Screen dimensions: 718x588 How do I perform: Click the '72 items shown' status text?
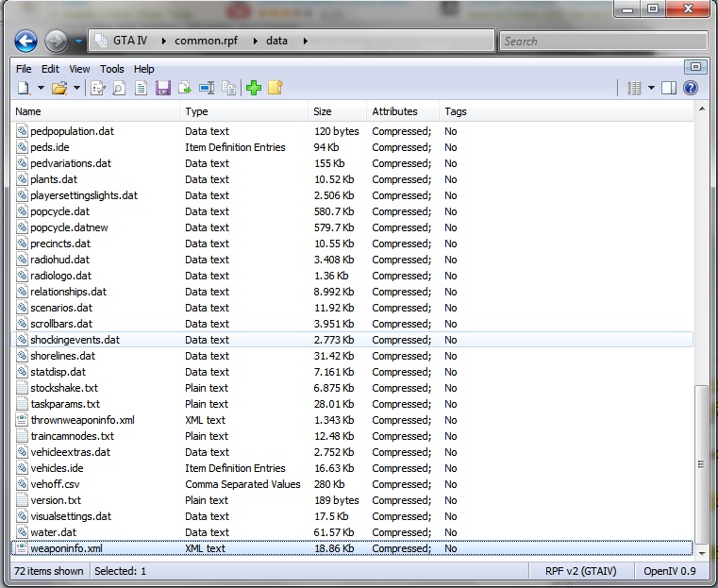(x=48, y=571)
